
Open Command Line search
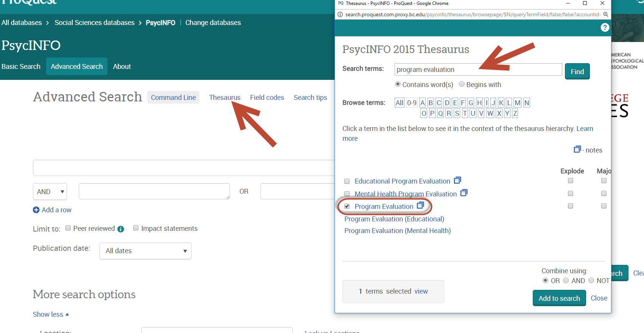coord(173,97)
